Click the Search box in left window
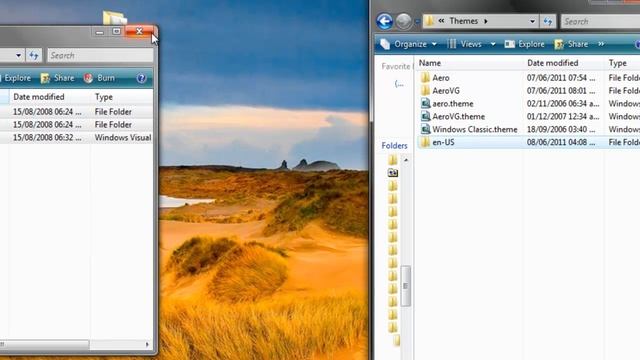 pos(100,56)
